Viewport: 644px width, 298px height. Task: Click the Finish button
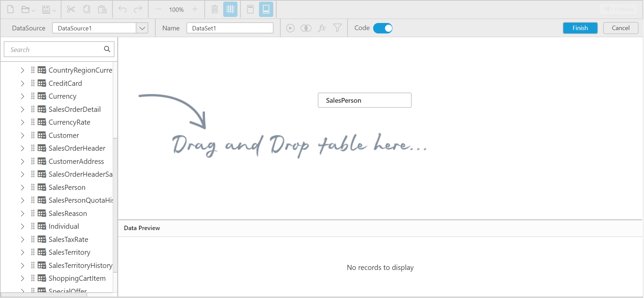(580, 28)
